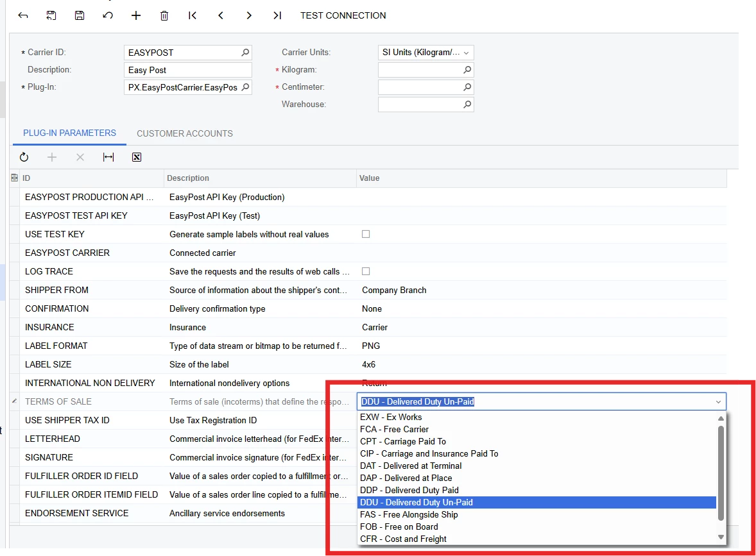Image resolution: width=756 pixels, height=556 pixels.
Task: Click the grid add row icon
Action: pyautogui.click(x=52, y=157)
